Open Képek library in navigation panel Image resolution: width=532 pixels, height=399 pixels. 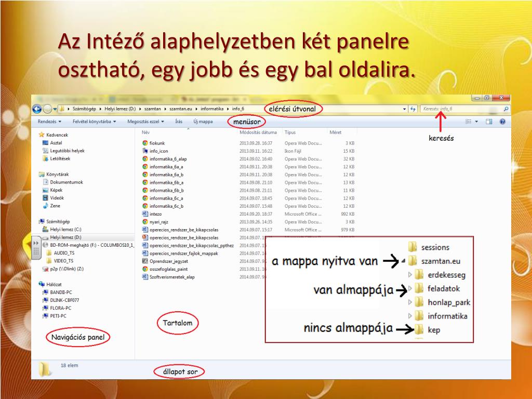(x=56, y=190)
